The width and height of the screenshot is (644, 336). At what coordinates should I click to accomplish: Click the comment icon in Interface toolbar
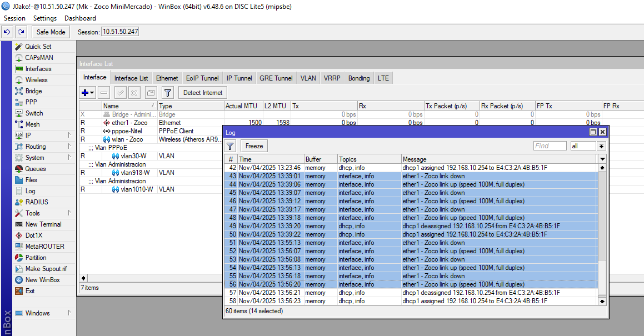151,93
